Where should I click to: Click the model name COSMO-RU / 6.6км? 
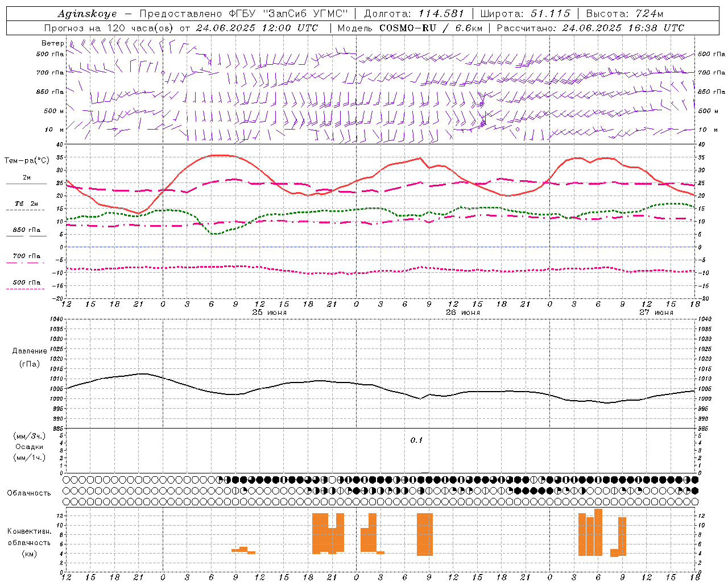point(431,28)
